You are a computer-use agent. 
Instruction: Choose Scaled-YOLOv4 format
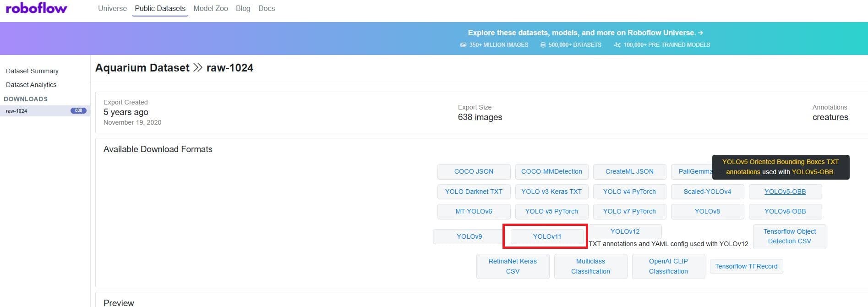pyautogui.click(x=707, y=192)
